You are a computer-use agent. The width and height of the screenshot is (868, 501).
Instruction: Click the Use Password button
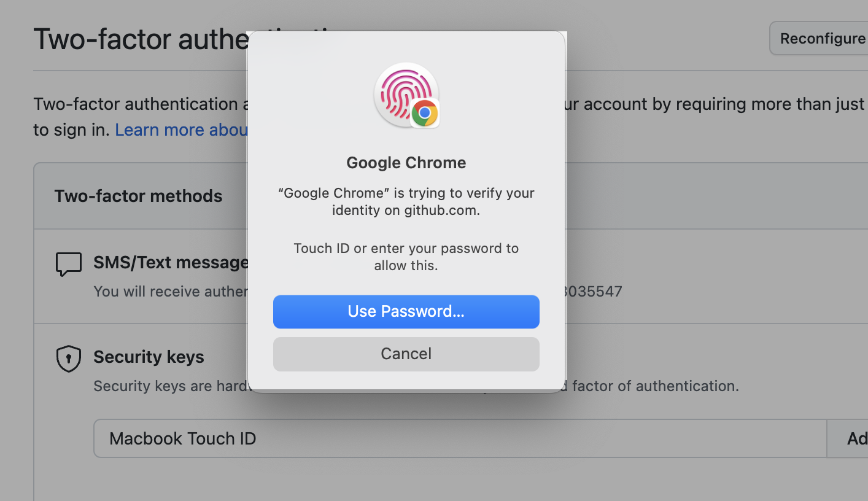coord(406,311)
